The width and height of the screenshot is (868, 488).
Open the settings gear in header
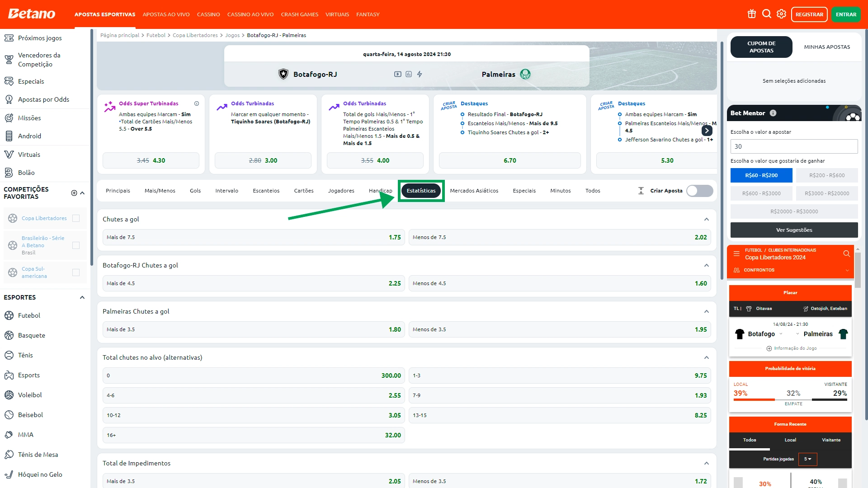[782, 14]
